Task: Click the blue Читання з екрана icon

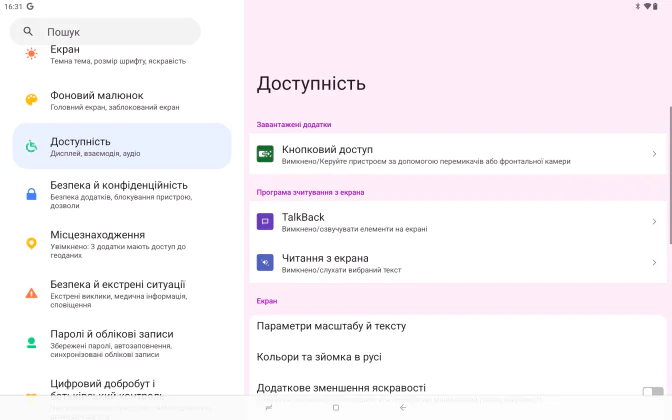Action: point(265,262)
